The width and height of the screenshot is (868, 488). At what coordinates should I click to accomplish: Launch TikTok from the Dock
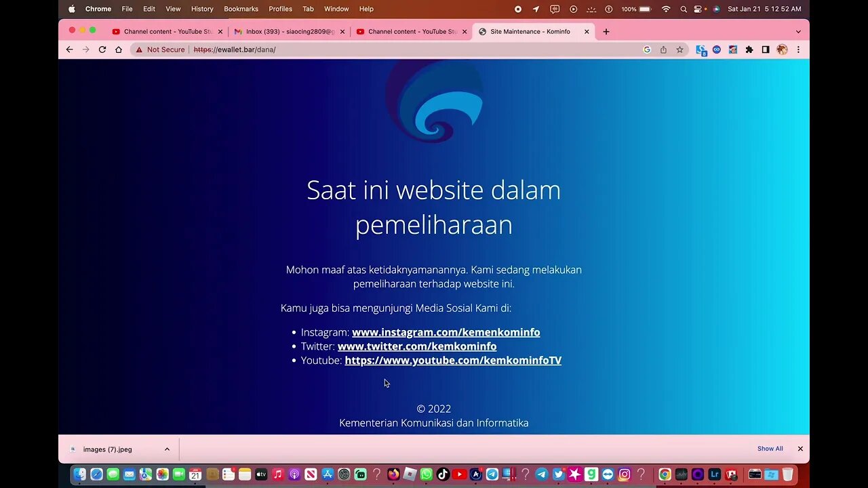pyautogui.click(x=443, y=474)
